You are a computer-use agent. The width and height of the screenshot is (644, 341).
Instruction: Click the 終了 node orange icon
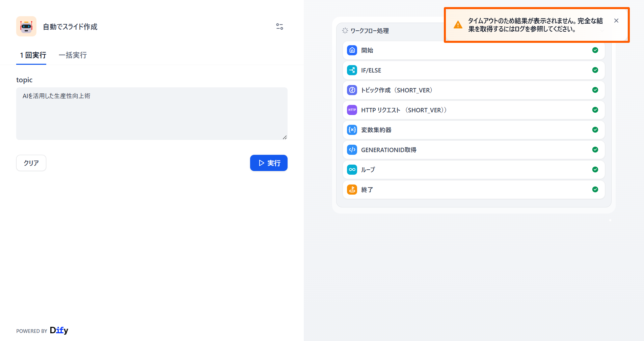pos(352,190)
